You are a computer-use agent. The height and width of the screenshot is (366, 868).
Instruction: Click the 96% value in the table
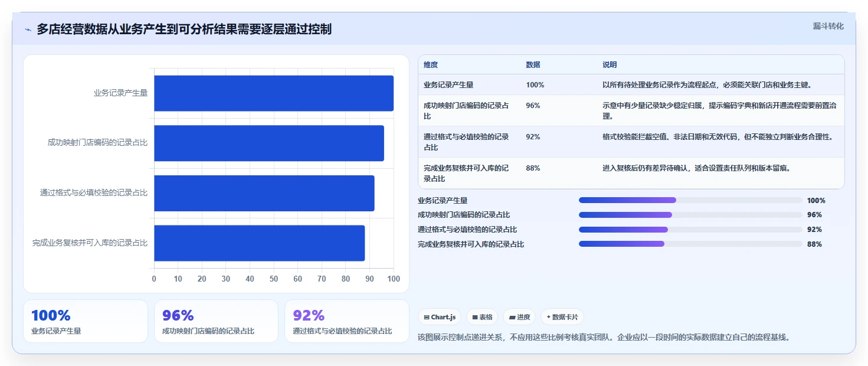click(533, 106)
